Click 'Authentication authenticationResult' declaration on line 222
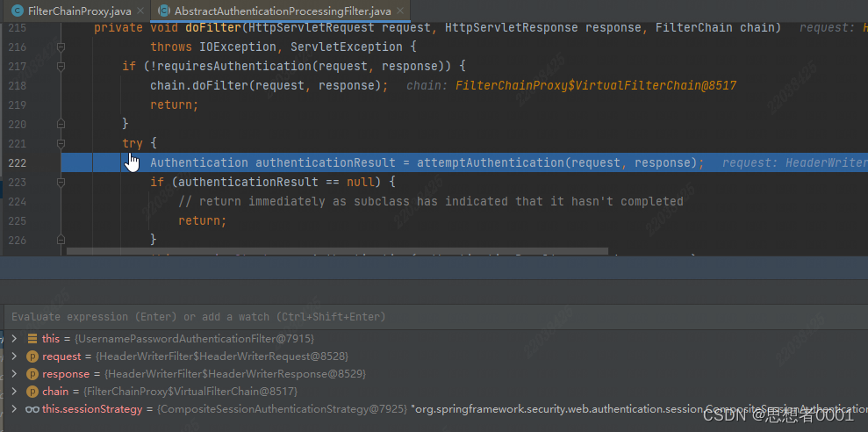Screen dimensions: 868x432 (273, 162)
